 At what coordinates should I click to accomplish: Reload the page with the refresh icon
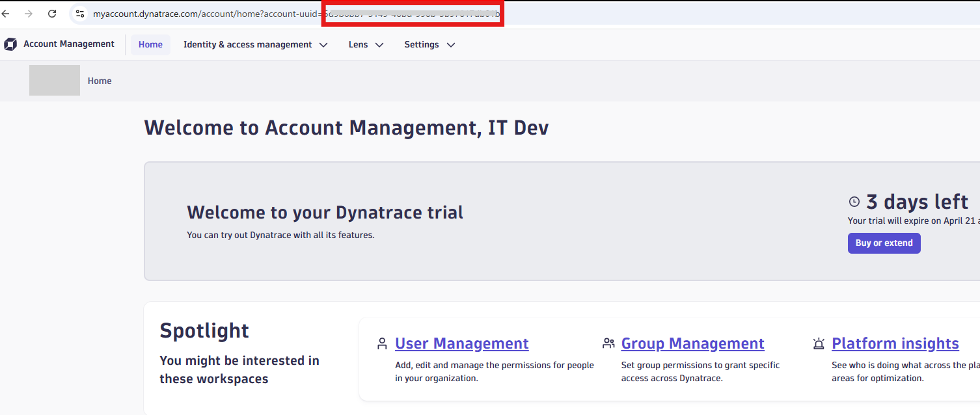pyautogui.click(x=52, y=14)
